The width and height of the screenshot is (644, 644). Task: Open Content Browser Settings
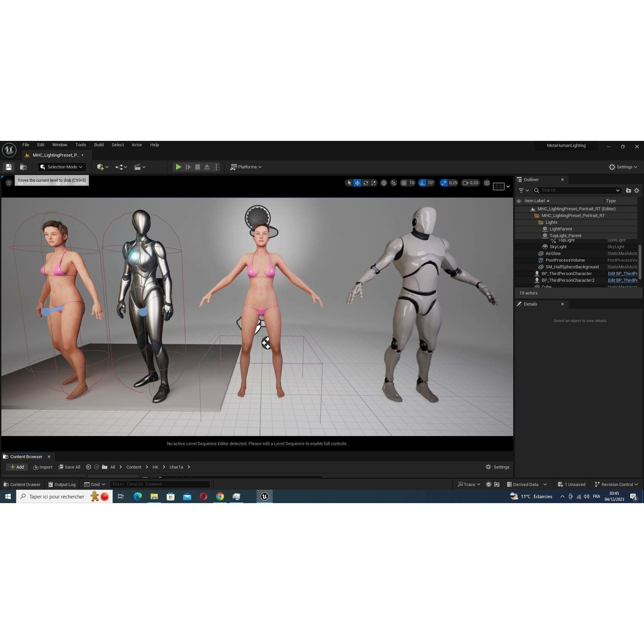497,467
